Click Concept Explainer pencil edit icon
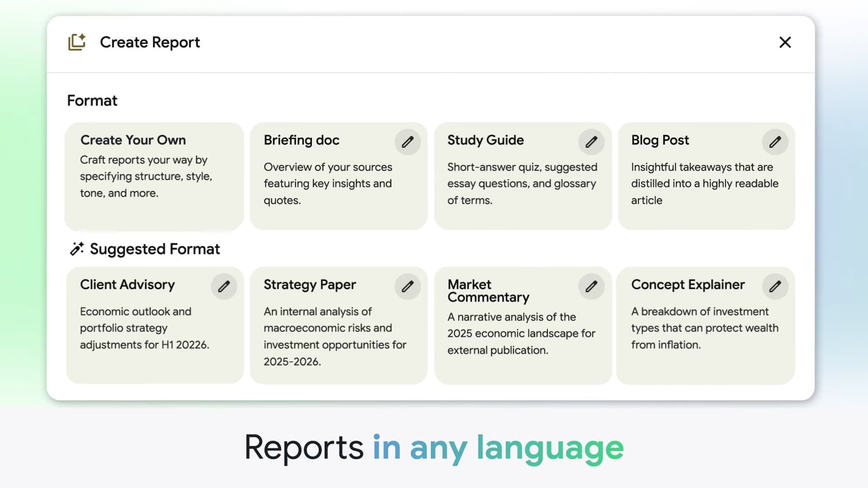 [775, 286]
